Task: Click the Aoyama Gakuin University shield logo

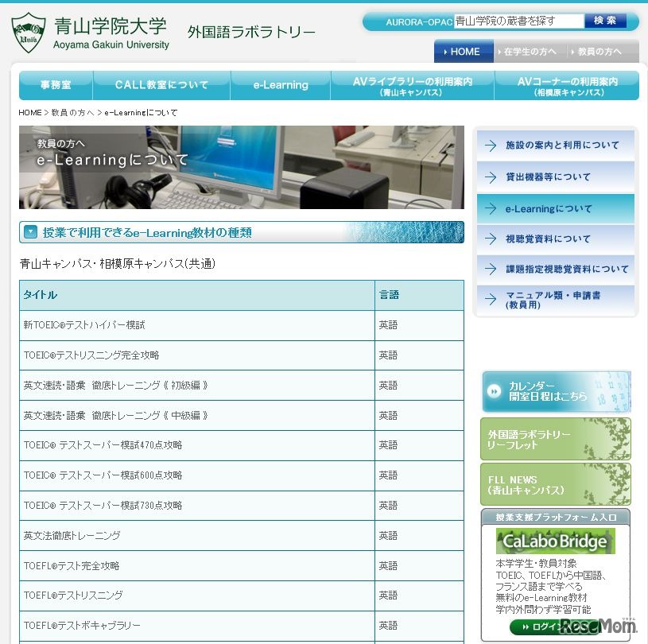Action: tap(28, 31)
